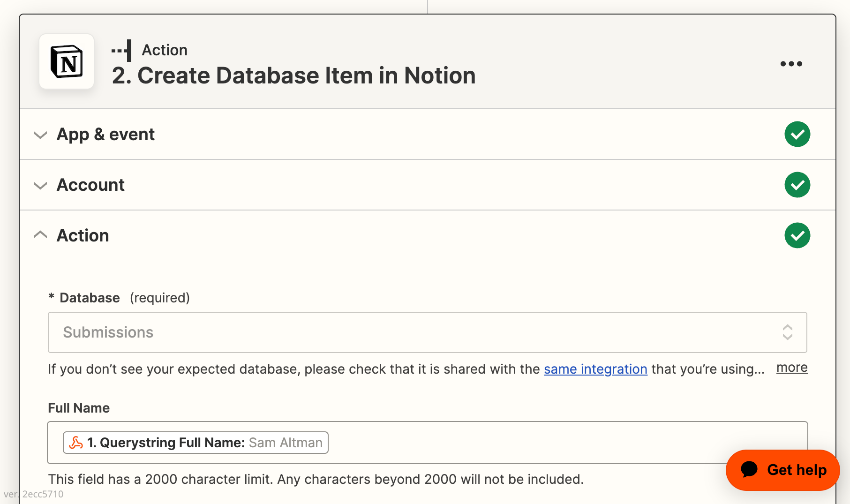This screenshot has width=850, height=504.
Task: Click the step title Create Database Item in Notion
Action: [x=294, y=75]
